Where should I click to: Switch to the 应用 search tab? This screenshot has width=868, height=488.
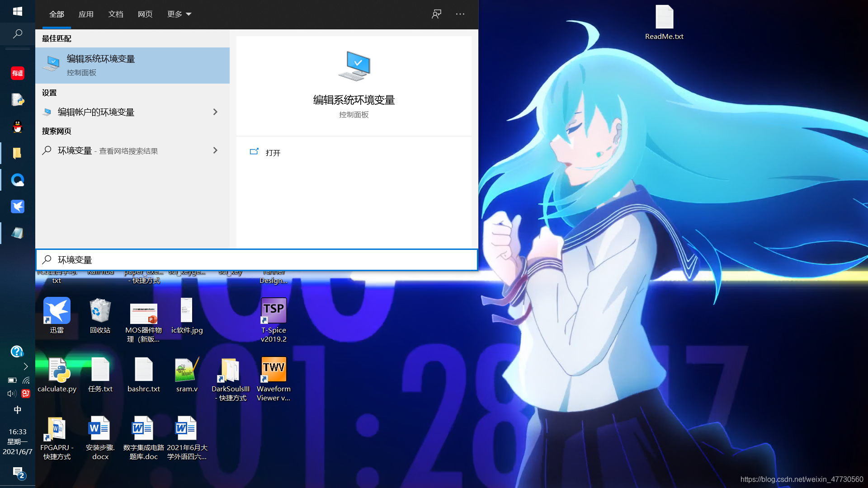[86, 14]
